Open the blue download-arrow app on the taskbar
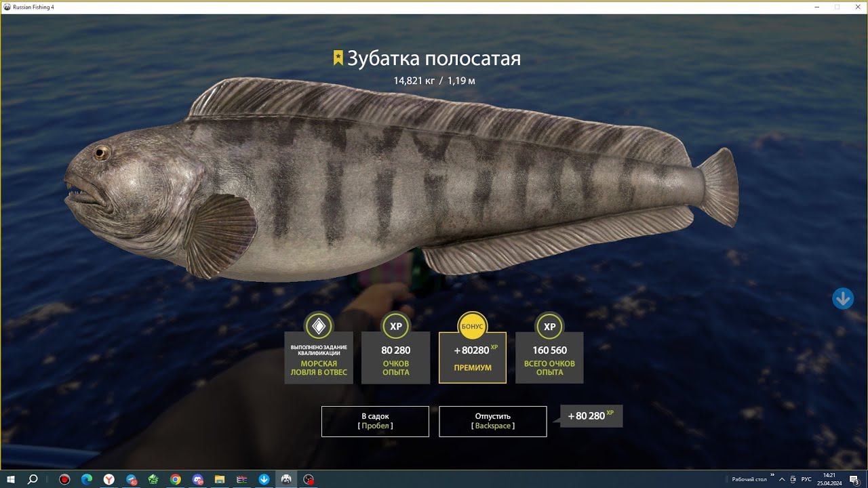This screenshot has height=488, width=868. (x=264, y=479)
